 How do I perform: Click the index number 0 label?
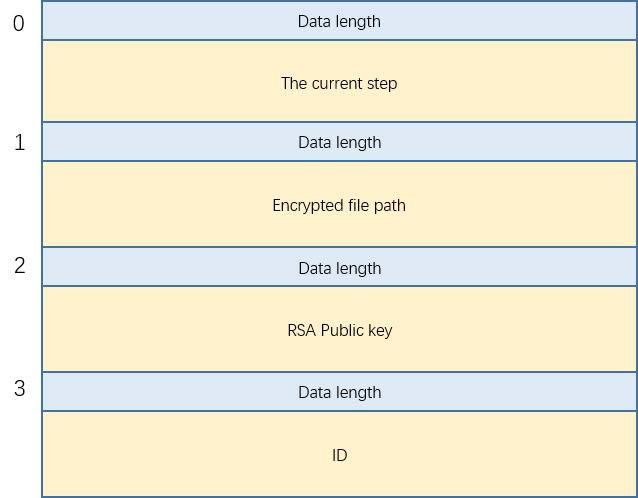click(x=19, y=22)
